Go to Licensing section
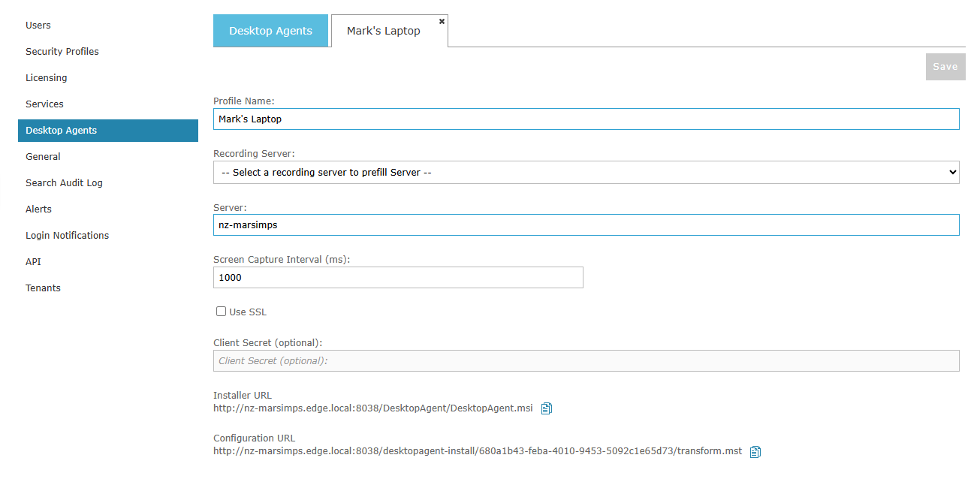The height and width of the screenshot is (482, 980). [47, 77]
